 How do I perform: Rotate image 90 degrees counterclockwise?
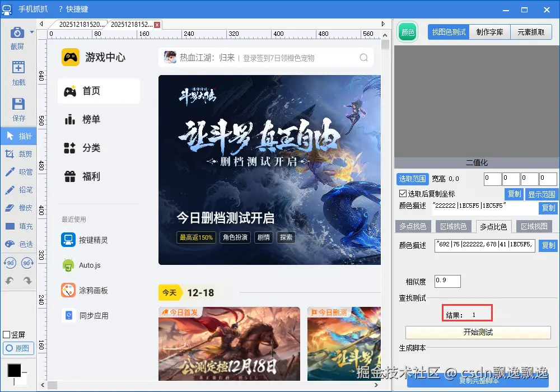point(10,263)
